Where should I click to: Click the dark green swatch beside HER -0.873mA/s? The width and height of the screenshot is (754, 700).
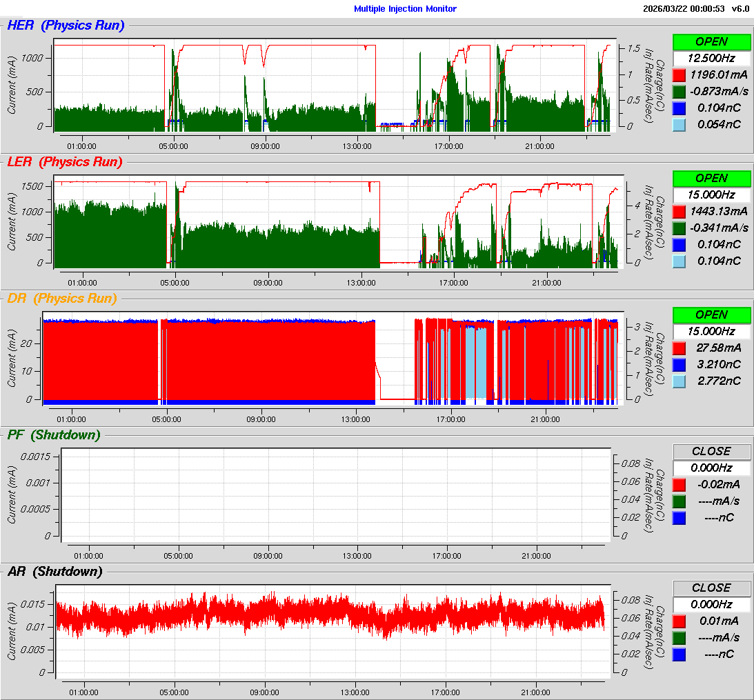(x=679, y=91)
